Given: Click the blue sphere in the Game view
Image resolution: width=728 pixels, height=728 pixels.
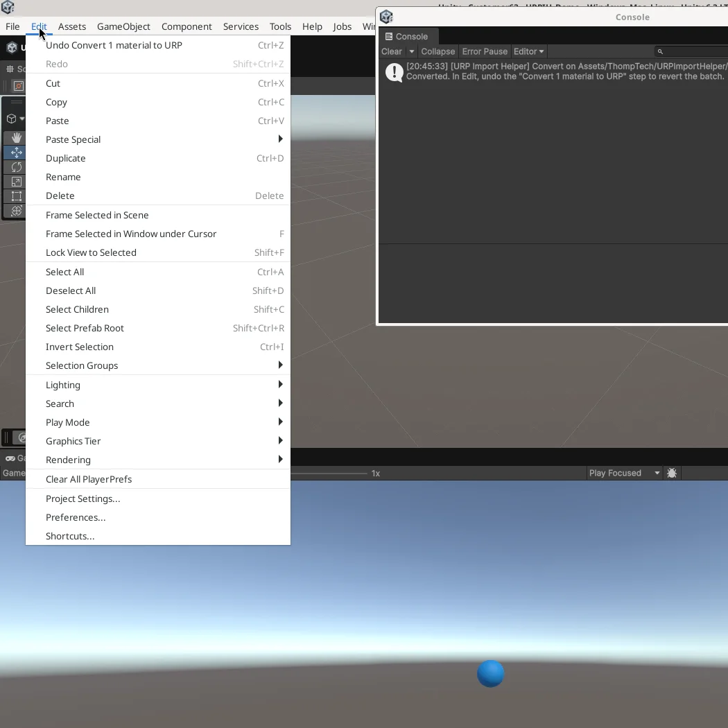Looking at the screenshot, I should (490, 673).
